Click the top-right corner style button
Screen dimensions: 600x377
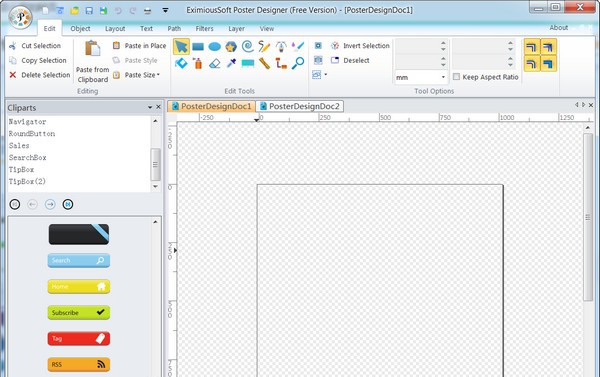tap(548, 47)
